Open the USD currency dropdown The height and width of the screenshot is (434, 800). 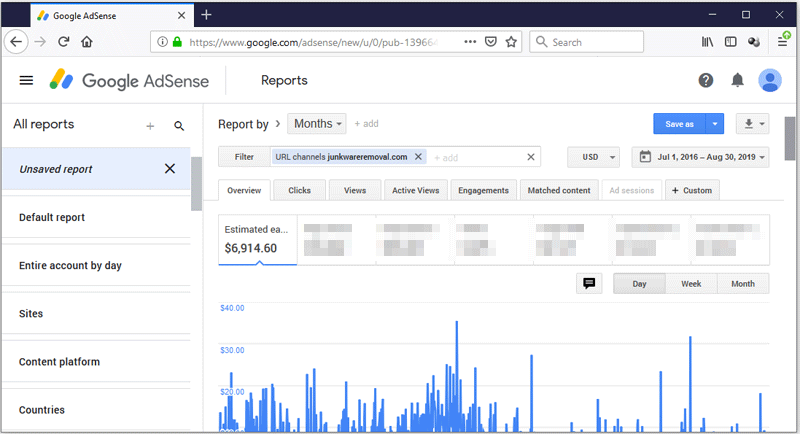coord(593,157)
